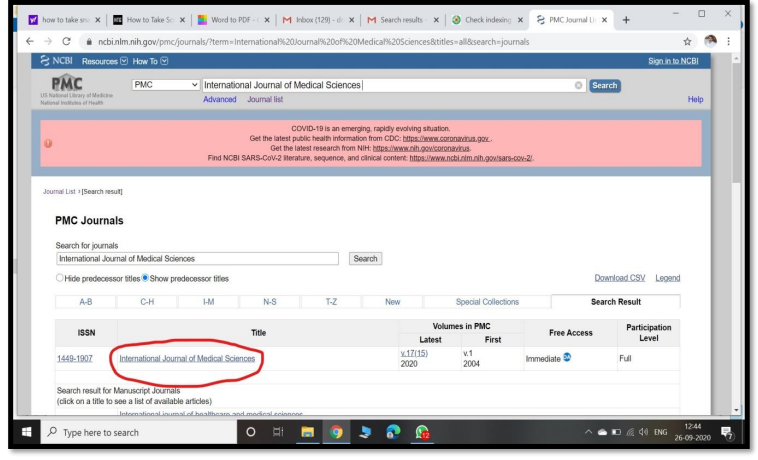Open International Journal of Medical Sciences link
The image size is (758, 460).
(x=187, y=358)
